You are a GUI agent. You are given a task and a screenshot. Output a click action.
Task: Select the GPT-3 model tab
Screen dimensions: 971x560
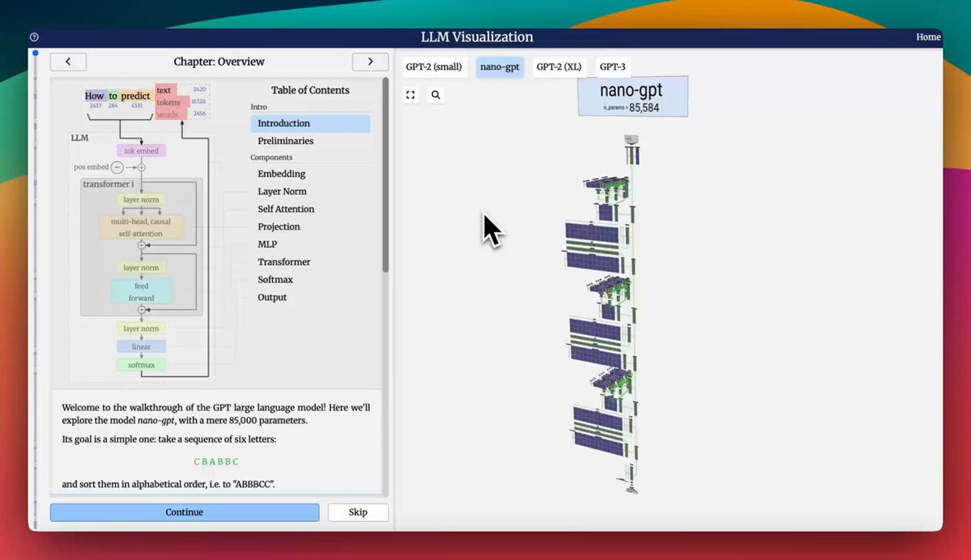click(612, 67)
